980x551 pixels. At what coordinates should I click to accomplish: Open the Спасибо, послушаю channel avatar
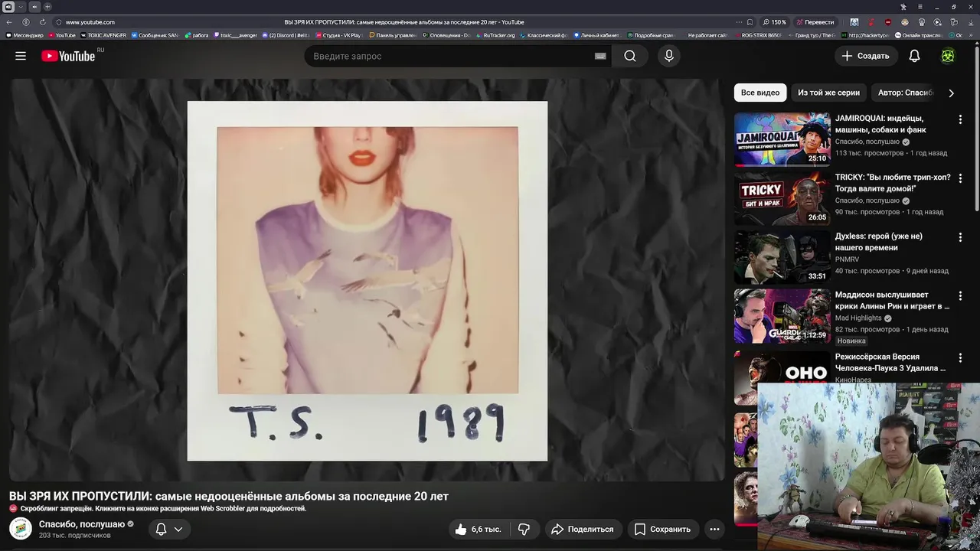coord(21,529)
